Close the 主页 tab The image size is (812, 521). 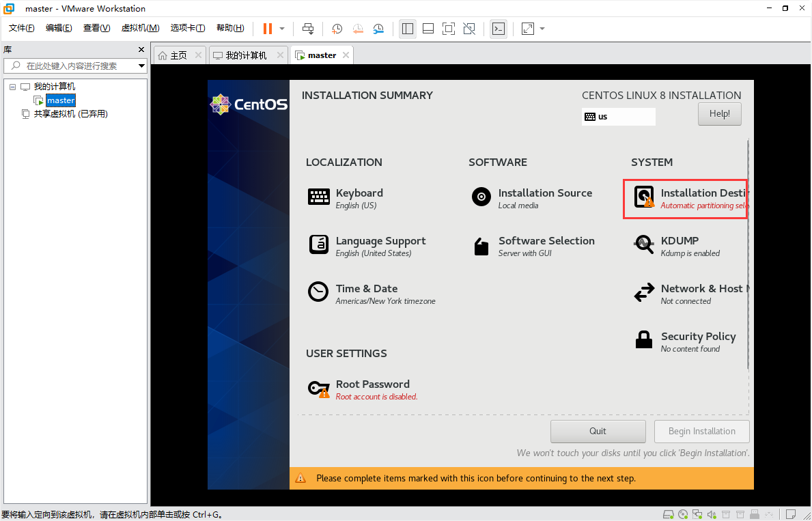198,55
